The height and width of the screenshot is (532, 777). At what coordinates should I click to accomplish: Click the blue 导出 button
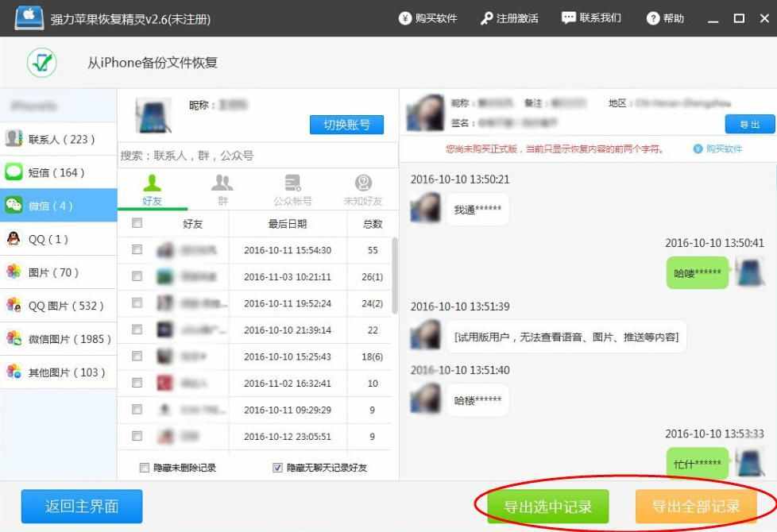[750, 124]
